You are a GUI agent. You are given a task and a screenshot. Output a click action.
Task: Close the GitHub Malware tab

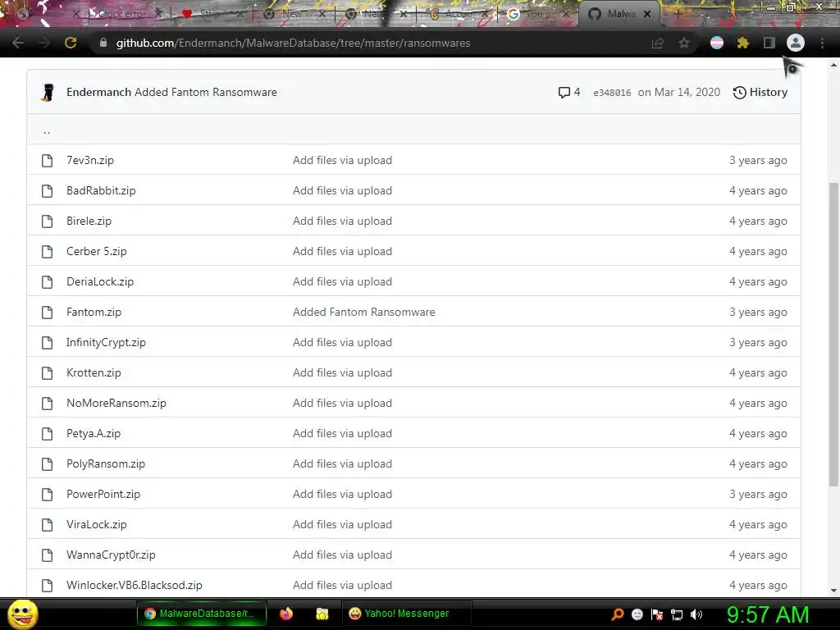(x=647, y=14)
